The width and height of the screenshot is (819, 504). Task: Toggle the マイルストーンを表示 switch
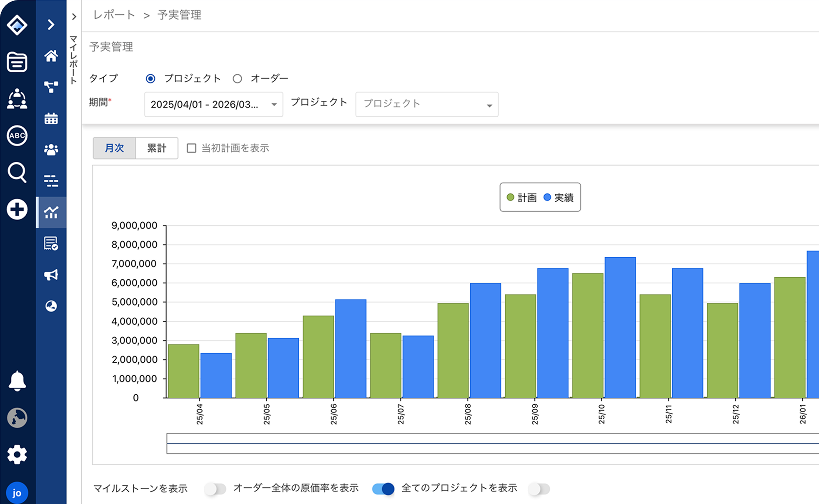(x=215, y=489)
